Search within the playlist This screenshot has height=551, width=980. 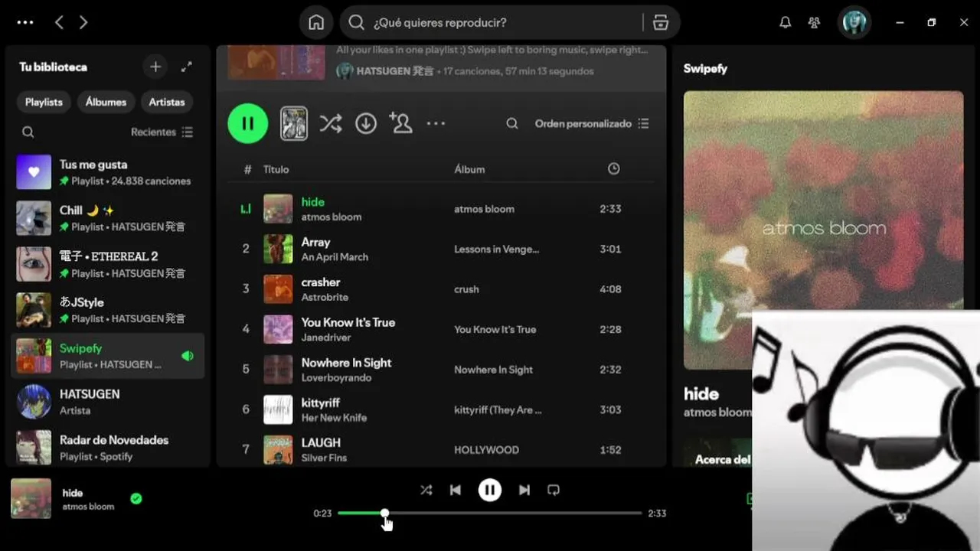512,123
